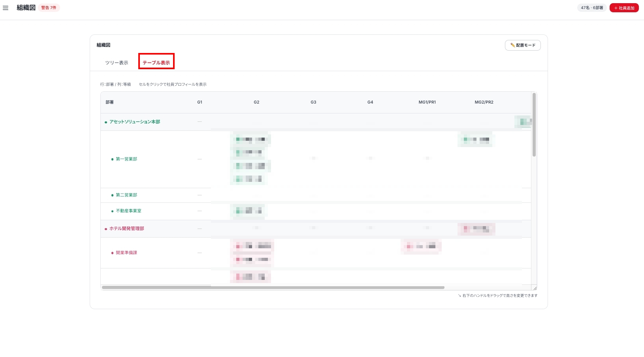Select the テーブル表示 tab
The image size is (644, 357).
(156, 63)
